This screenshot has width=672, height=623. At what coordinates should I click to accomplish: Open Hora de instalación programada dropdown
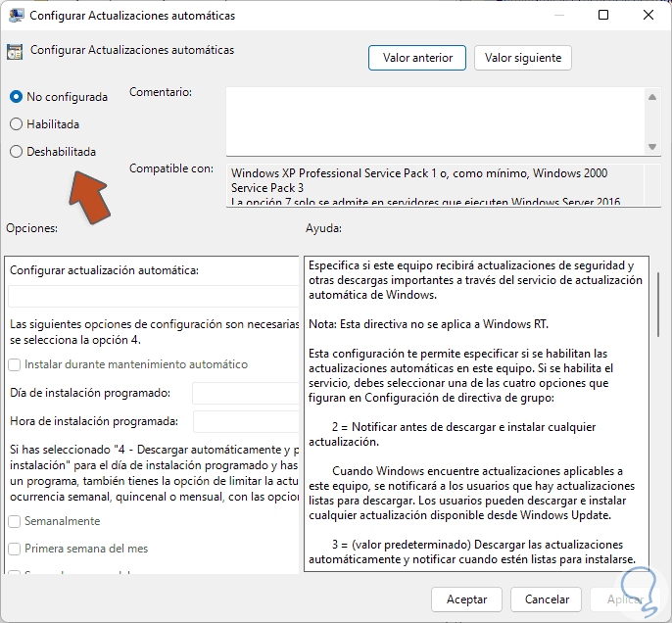[x=246, y=421]
